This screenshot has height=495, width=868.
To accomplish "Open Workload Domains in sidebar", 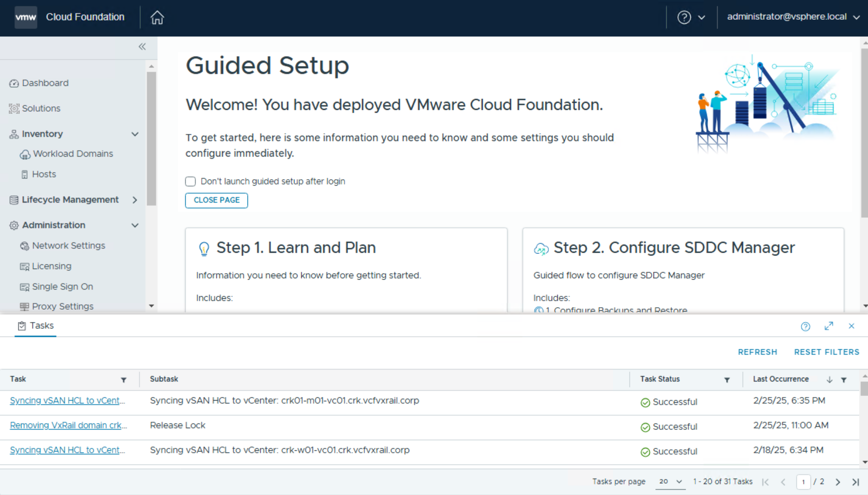I will (x=73, y=154).
